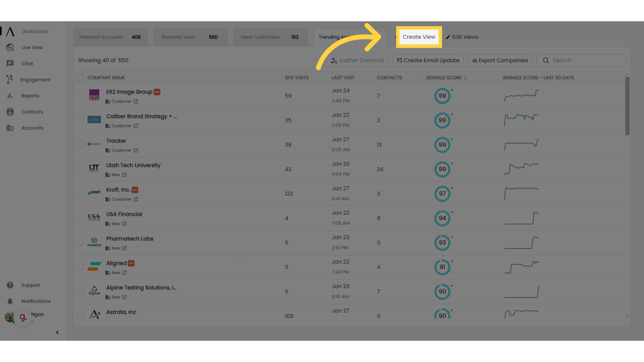This screenshot has height=362, width=644.
Task: Click the Create View button
Action: pyautogui.click(x=419, y=37)
